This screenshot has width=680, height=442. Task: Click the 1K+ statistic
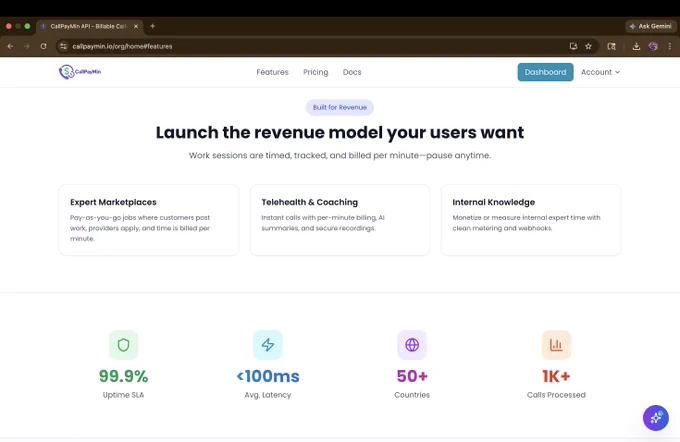pos(556,376)
